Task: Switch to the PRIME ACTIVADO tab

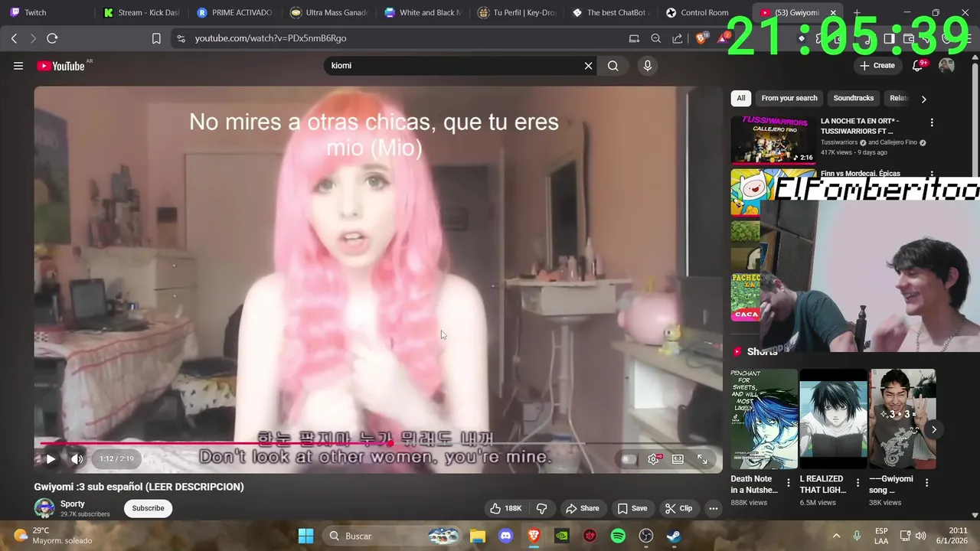Action: pos(234,12)
